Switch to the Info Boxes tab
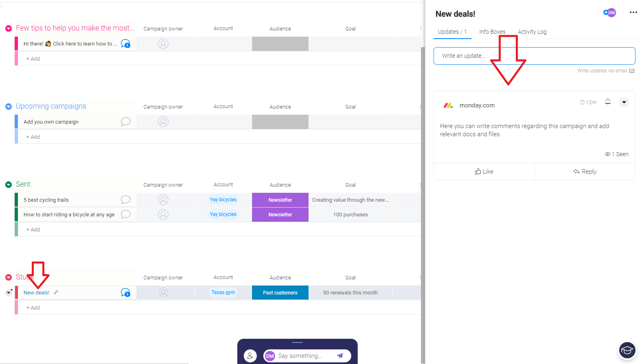The width and height of the screenshot is (642, 364). [x=492, y=32]
